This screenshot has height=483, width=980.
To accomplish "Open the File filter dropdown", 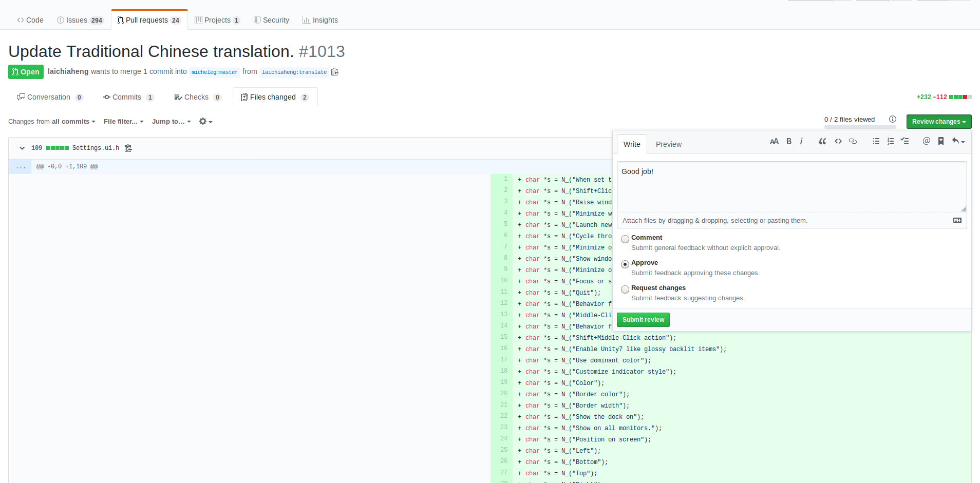I will point(124,122).
